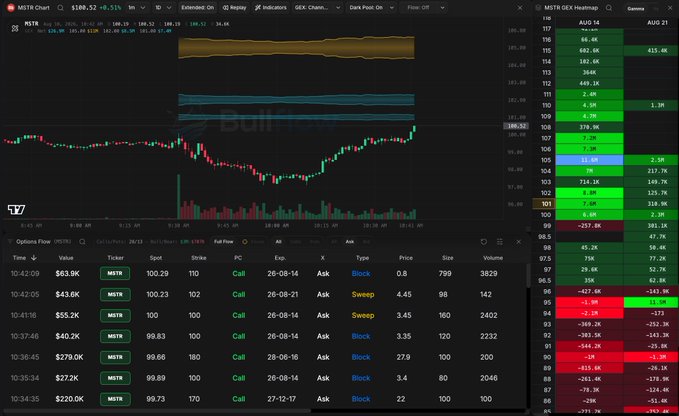The image size is (679, 416).
Task: Click search icon in Options Flow panel
Action: (82, 242)
